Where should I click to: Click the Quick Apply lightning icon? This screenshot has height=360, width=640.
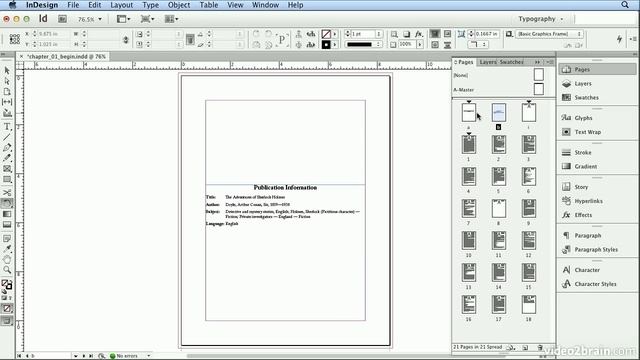click(619, 39)
